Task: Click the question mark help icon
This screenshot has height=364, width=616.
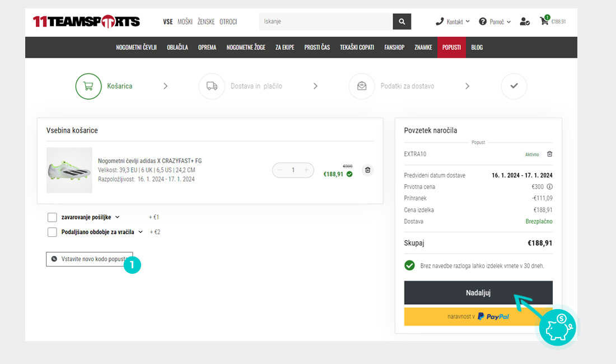Action: point(483,22)
